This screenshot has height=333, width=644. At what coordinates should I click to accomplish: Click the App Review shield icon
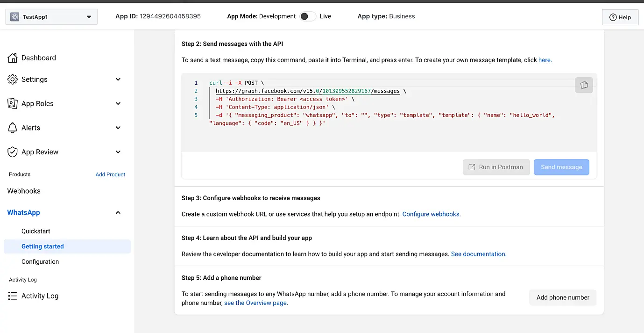click(13, 152)
